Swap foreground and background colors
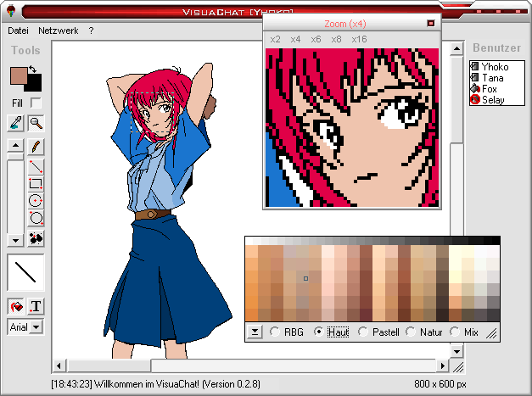Image resolution: width=532 pixels, height=396 pixels. pyautogui.click(x=34, y=69)
